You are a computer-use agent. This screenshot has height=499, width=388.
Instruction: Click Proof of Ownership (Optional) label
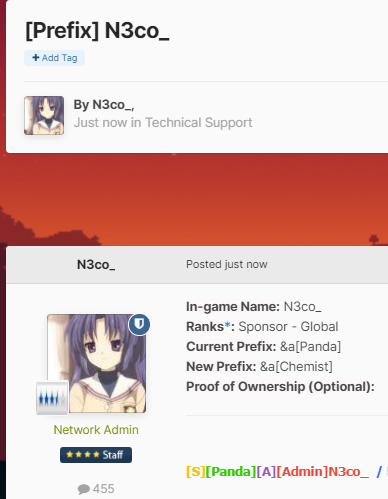click(280, 387)
